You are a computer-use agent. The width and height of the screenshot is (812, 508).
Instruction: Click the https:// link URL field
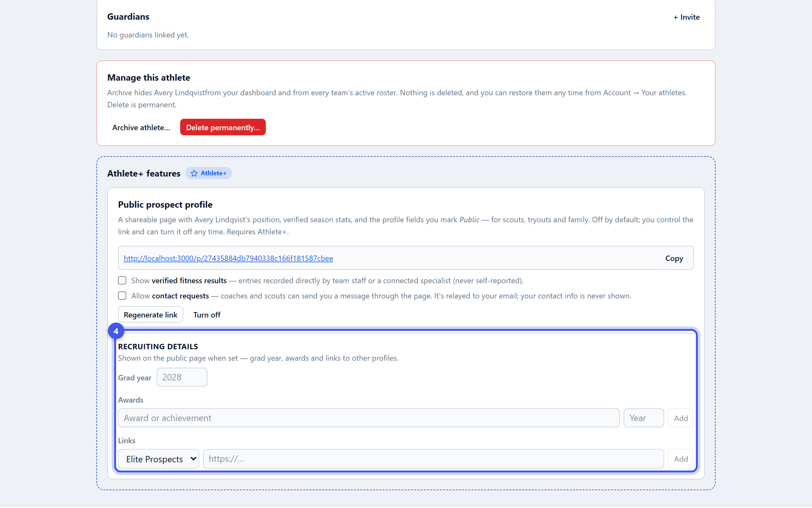point(433,459)
